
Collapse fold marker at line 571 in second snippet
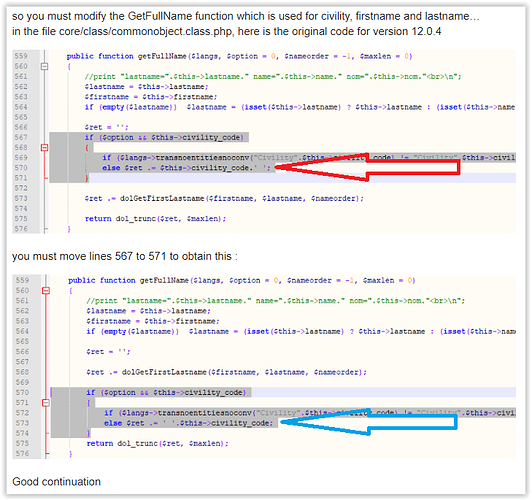click(x=46, y=403)
